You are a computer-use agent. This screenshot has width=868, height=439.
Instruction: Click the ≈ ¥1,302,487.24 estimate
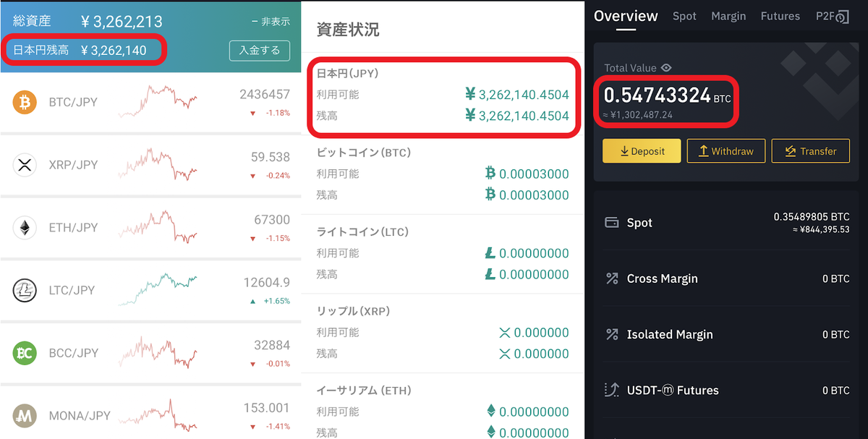click(x=639, y=114)
